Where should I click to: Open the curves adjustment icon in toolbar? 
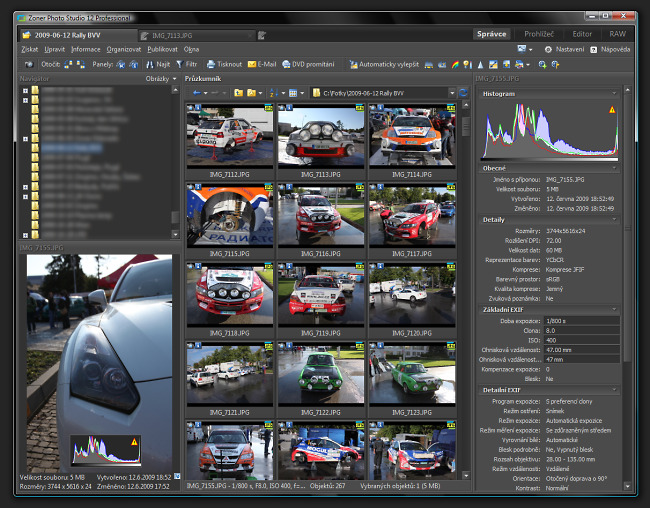coord(442,64)
